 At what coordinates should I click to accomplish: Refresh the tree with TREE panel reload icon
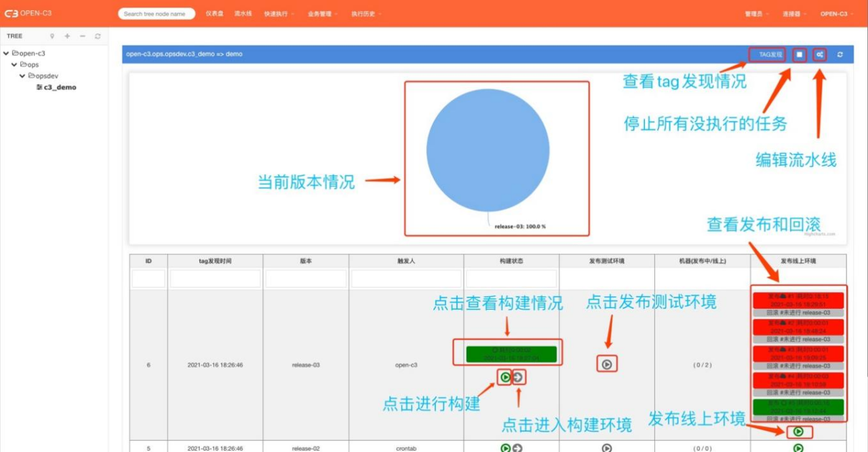(x=98, y=36)
